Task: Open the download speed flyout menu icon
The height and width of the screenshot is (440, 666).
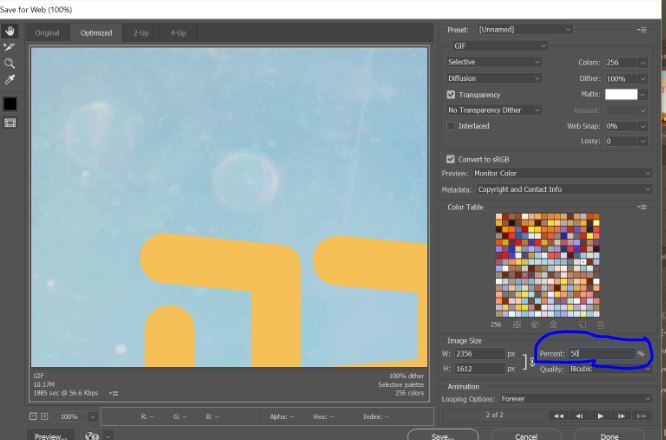Action: (113, 393)
